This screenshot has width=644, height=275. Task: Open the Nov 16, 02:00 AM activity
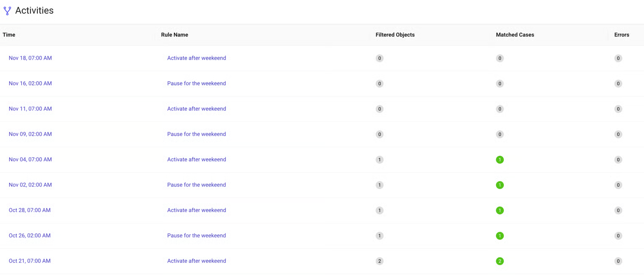pyautogui.click(x=30, y=83)
